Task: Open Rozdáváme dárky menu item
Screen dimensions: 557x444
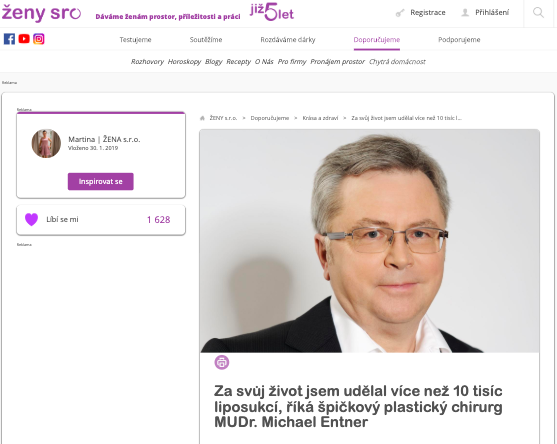Action: pos(288,39)
